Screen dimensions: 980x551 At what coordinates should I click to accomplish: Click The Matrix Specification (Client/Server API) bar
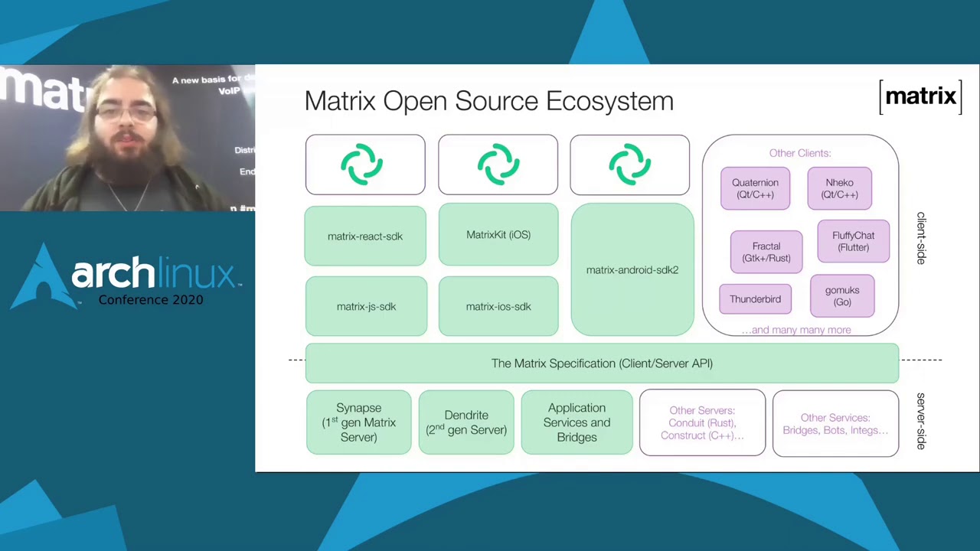[x=602, y=364]
